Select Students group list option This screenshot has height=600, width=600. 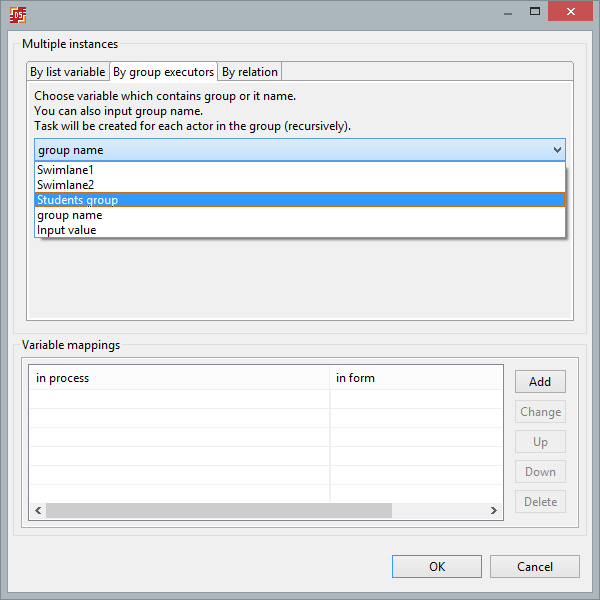(x=77, y=200)
